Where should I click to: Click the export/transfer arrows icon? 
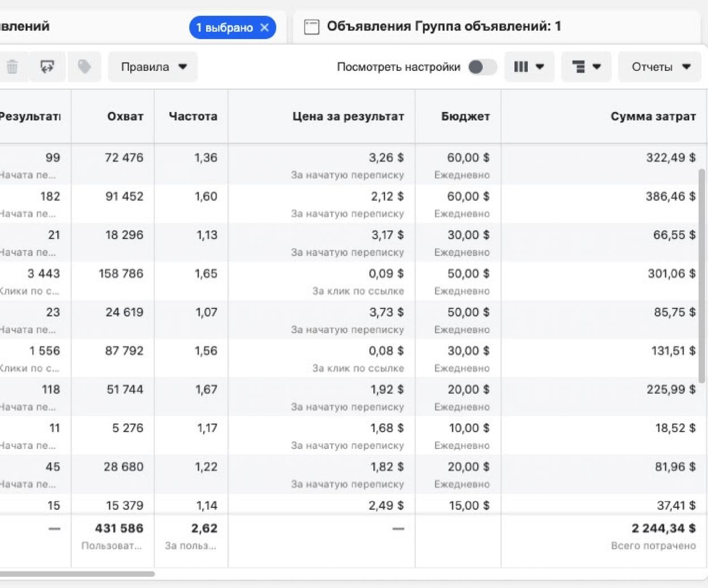[47, 67]
